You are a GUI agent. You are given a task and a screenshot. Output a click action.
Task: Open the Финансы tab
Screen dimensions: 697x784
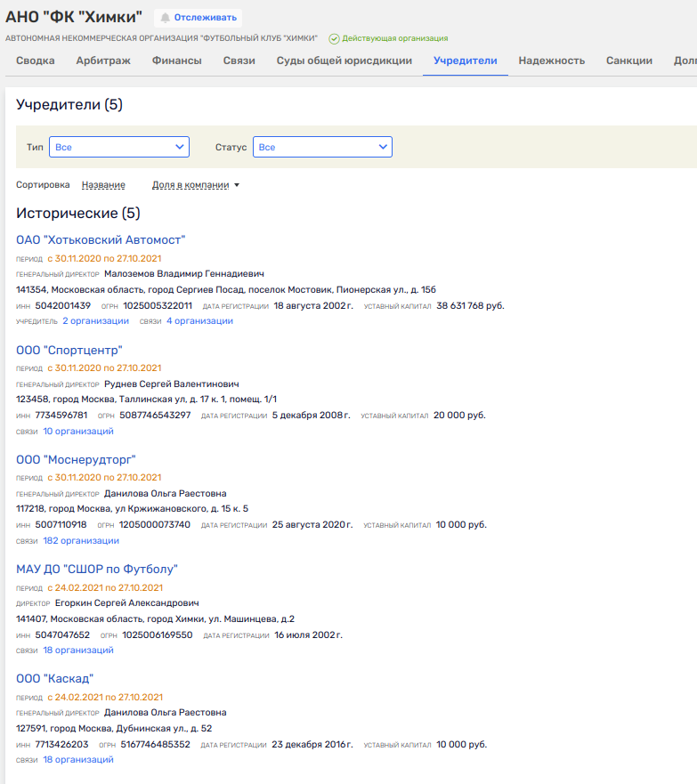point(177,61)
